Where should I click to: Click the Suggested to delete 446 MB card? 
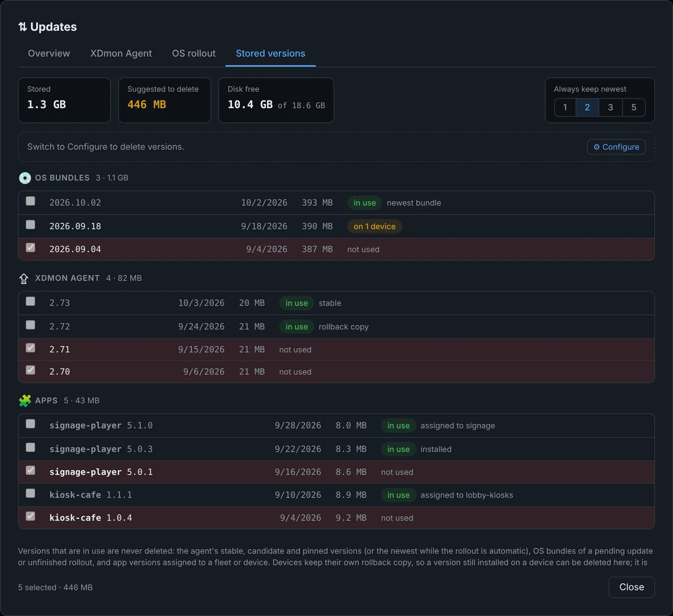pos(164,100)
